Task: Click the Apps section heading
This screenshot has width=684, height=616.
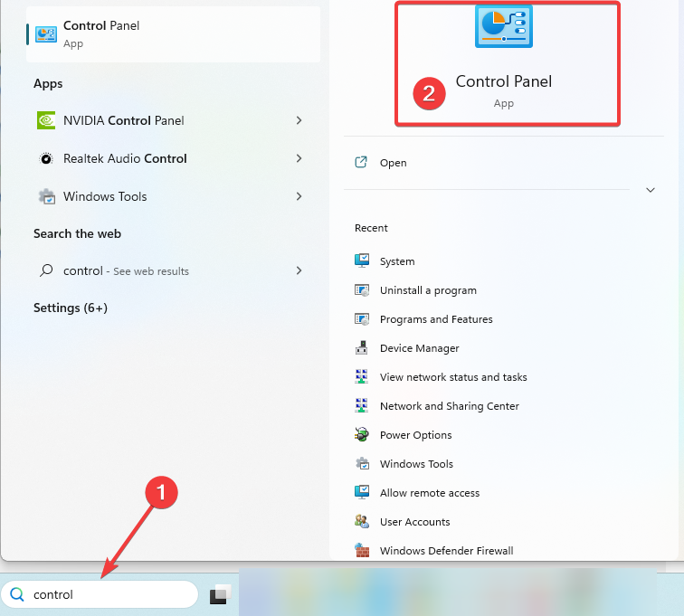Action: (48, 84)
